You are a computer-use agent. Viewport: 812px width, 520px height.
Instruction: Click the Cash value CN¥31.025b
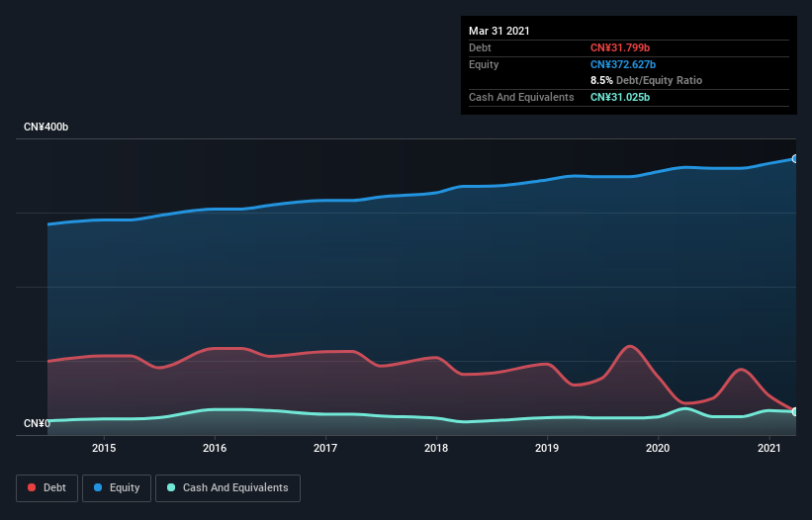tap(620, 97)
